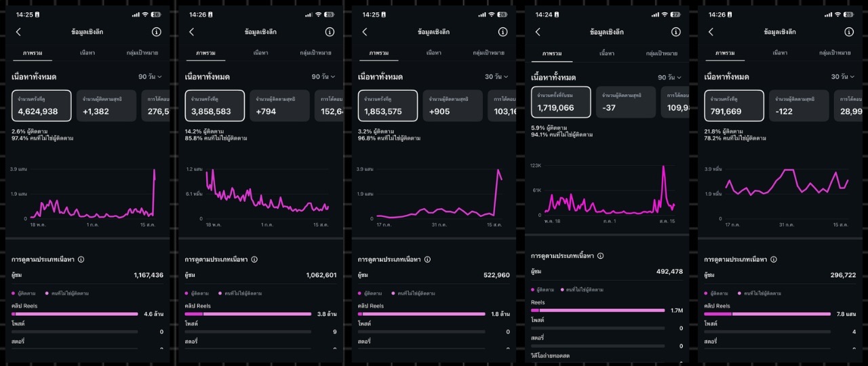The height and width of the screenshot is (366, 868).
Task: Select the +905 net followers card
Action: pyautogui.click(x=453, y=106)
